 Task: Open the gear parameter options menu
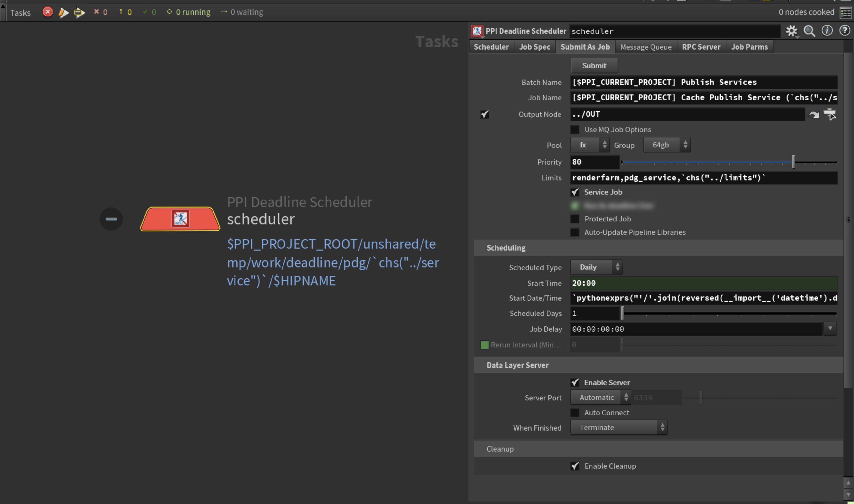[x=791, y=31]
